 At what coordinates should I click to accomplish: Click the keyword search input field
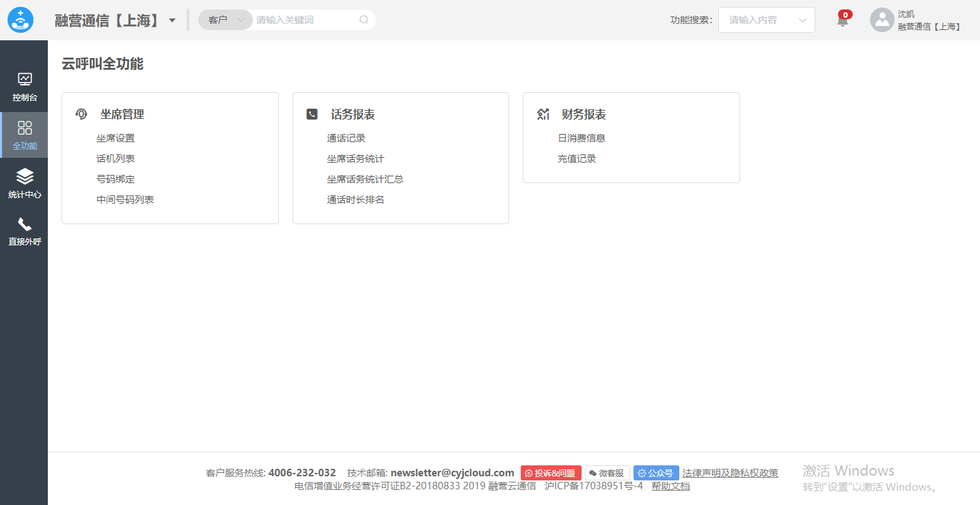click(304, 20)
